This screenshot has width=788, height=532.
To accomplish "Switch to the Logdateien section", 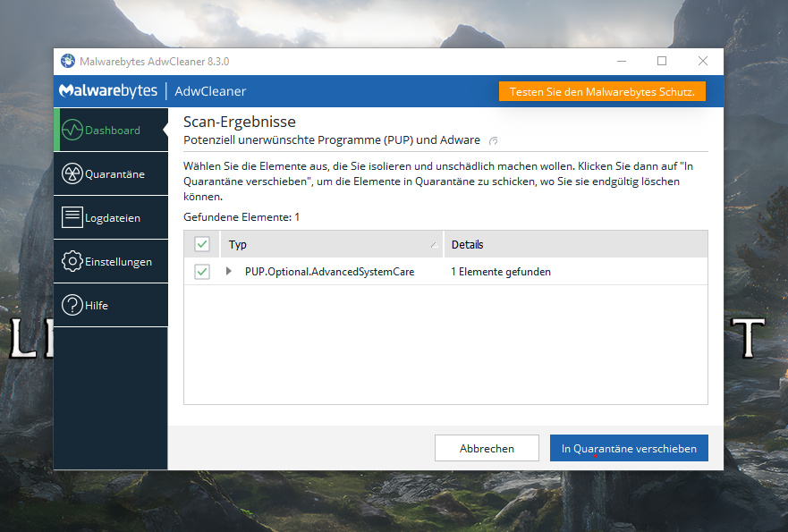I will click(113, 218).
